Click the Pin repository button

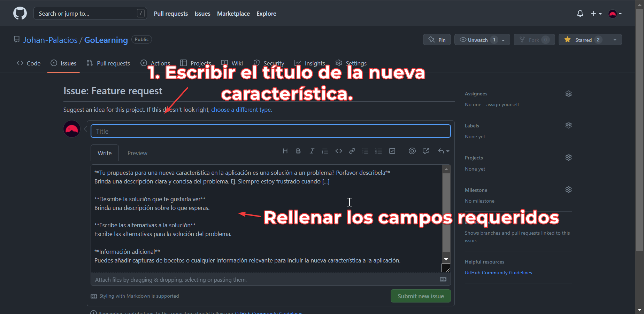click(437, 40)
